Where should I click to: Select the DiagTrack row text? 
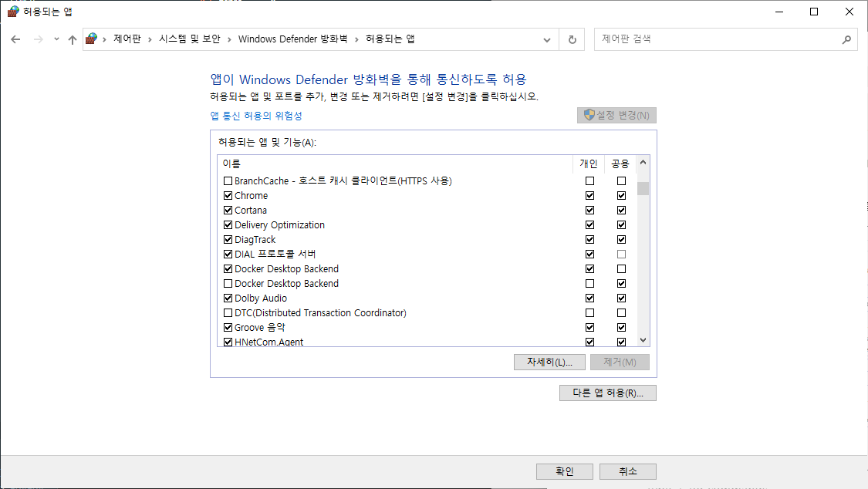[x=255, y=240]
